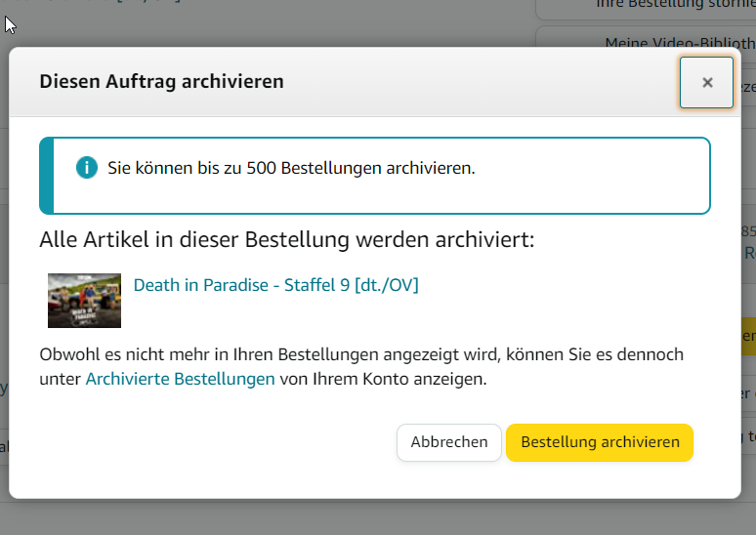Click the Meine Video-Bibliothek button behind the dialog
The height and width of the screenshot is (535, 756).
coord(674,44)
